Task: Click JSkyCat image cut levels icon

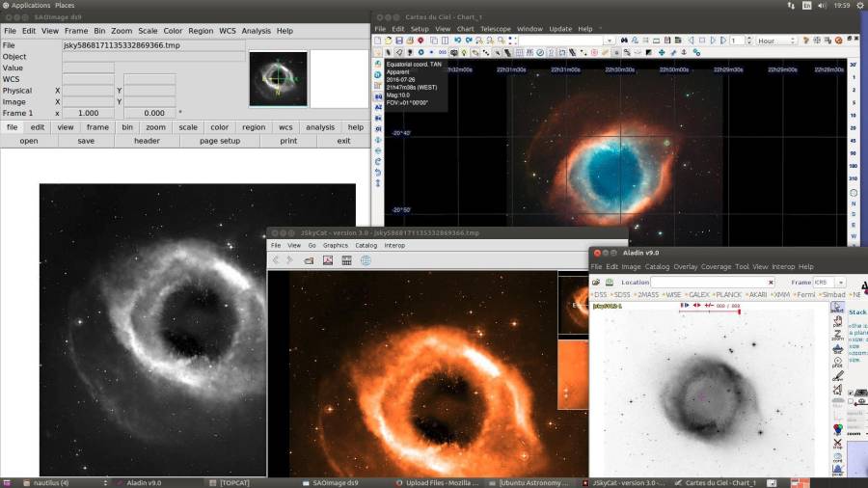Action: pos(328,260)
